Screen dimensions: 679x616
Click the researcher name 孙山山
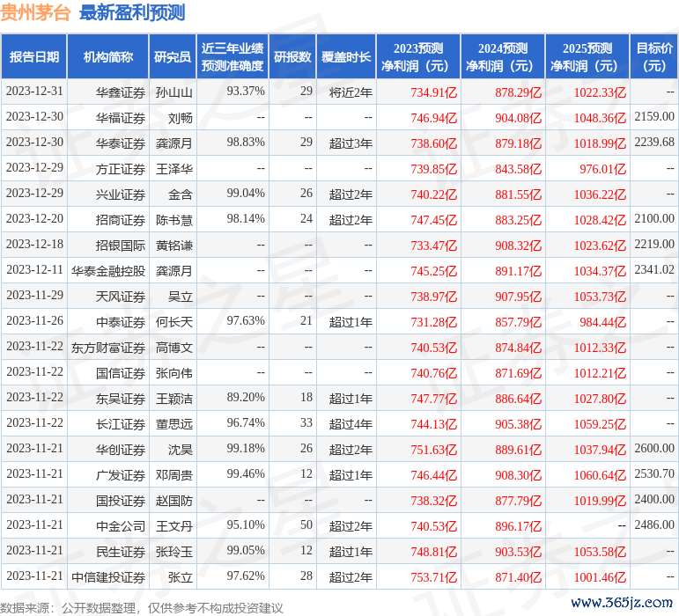coord(174,92)
